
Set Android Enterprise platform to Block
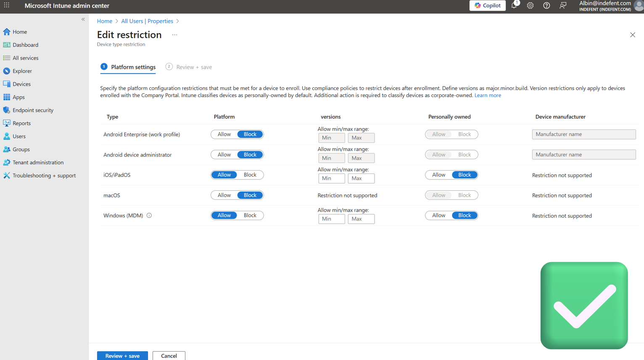(x=250, y=134)
